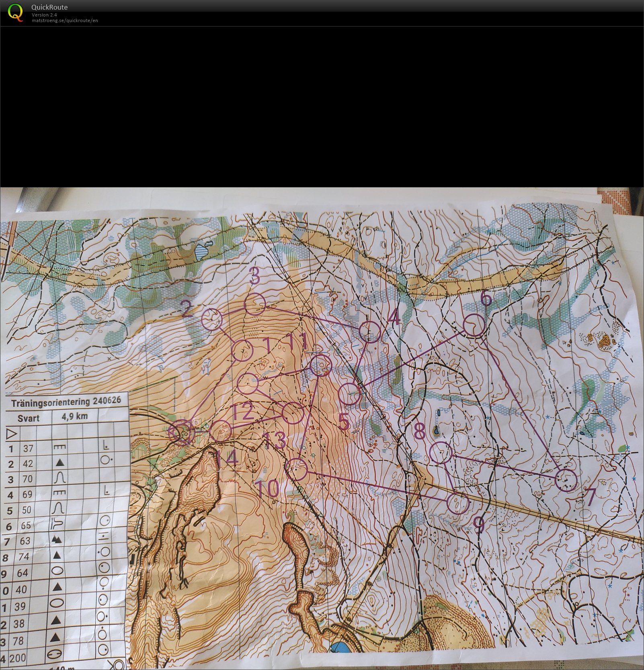644x670 pixels.
Task: Click control code 50 in the table
Action: (x=27, y=510)
